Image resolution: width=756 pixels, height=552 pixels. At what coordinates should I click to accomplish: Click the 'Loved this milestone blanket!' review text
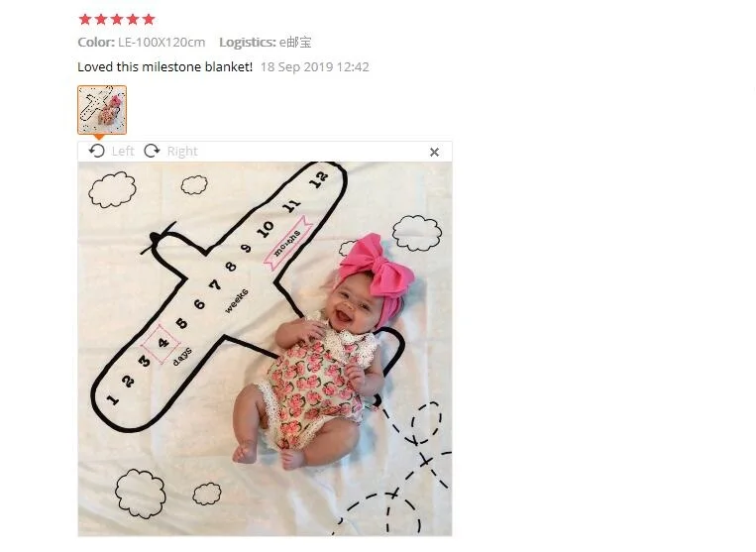tap(165, 67)
